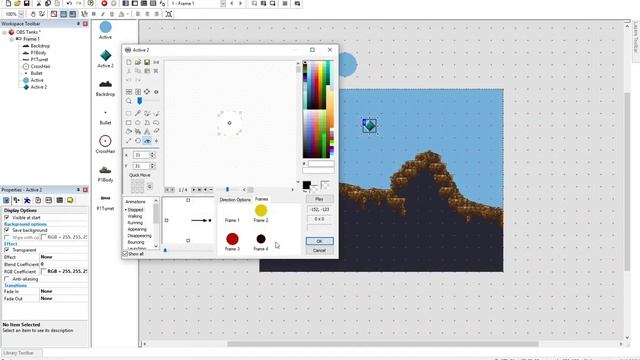Click the OK button in picture editor

point(319,241)
